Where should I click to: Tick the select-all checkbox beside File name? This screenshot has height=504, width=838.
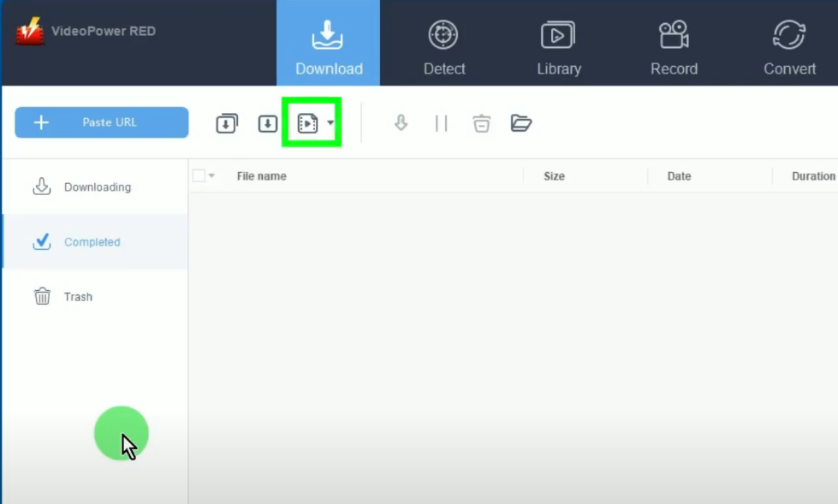(x=199, y=176)
